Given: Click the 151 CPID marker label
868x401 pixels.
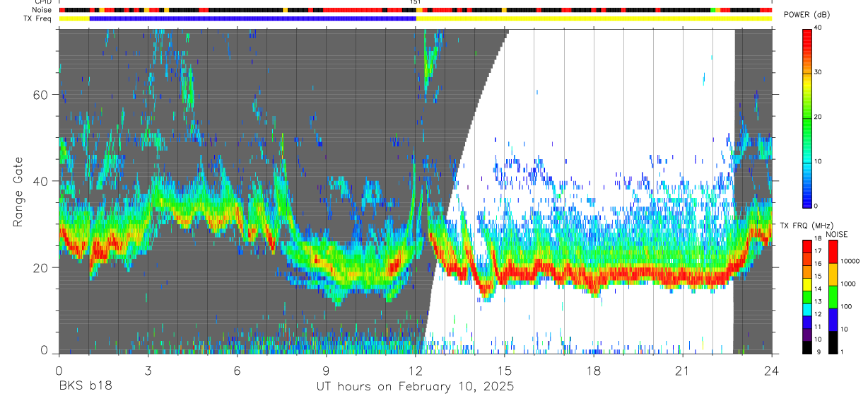Looking at the screenshot, I should click(x=416, y=3).
